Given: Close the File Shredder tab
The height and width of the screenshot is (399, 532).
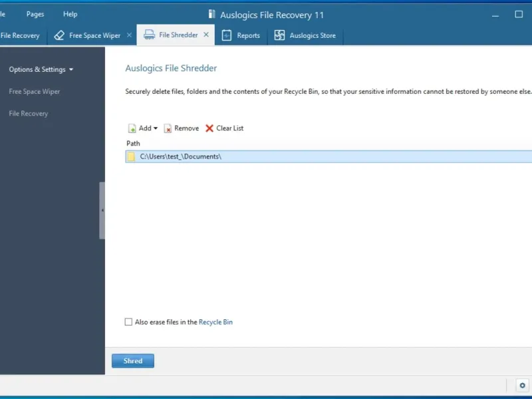Looking at the screenshot, I should [x=206, y=35].
